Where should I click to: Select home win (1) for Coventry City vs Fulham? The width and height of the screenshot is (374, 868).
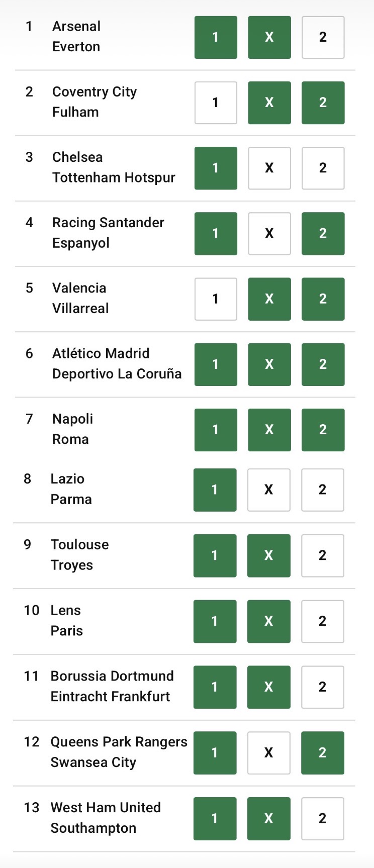pos(216,103)
